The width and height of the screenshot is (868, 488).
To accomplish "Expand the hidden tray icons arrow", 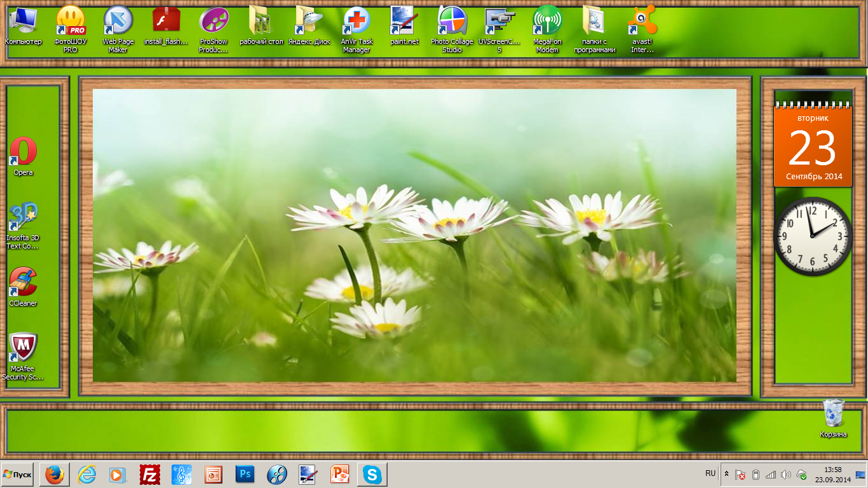I will click(727, 474).
